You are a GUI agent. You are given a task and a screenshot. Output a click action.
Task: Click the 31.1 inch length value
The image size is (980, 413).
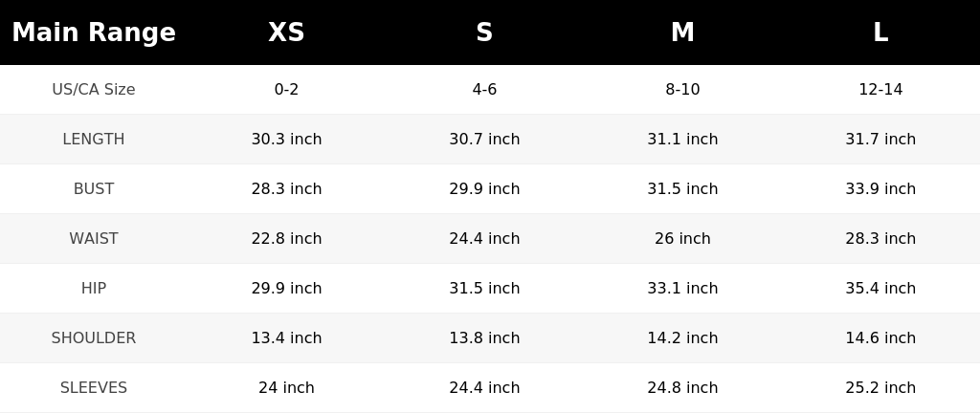(682, 140)
